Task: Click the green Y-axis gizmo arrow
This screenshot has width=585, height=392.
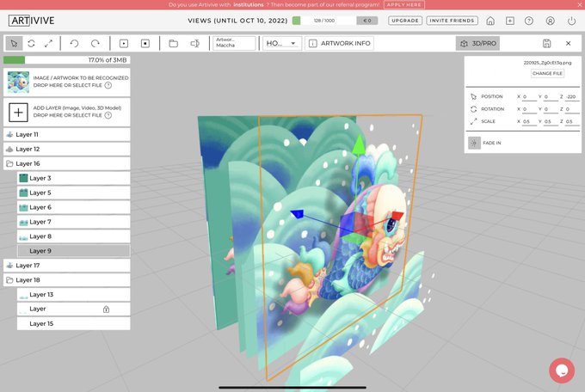Action: click(x=359, y=145)
